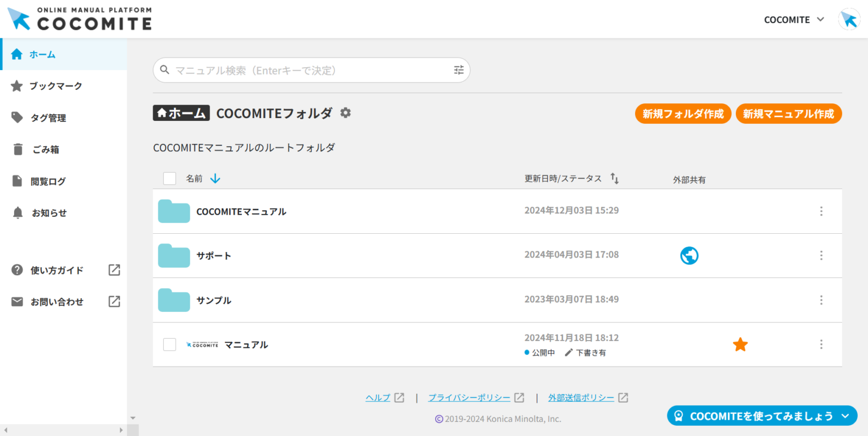Click the globe sharing icon on the サポート row

point(689,255)
